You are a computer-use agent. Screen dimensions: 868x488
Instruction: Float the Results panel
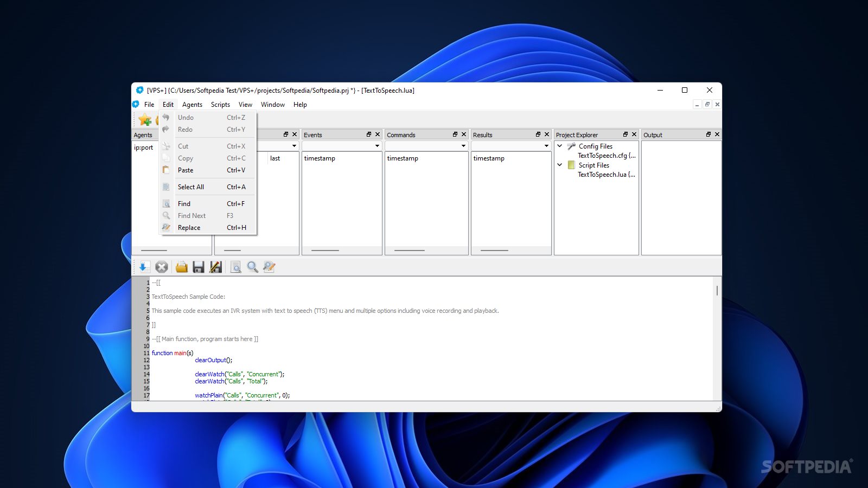[538, 134]
